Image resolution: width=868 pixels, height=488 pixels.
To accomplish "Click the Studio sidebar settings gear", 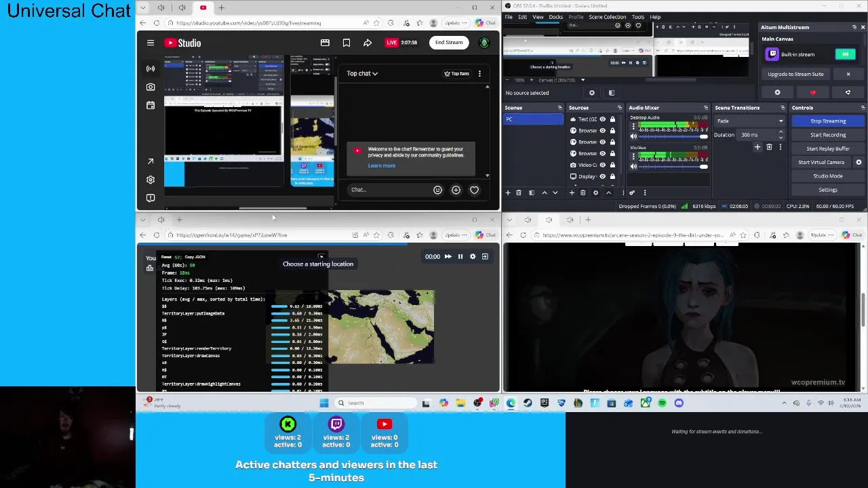I will pos(151,180).
